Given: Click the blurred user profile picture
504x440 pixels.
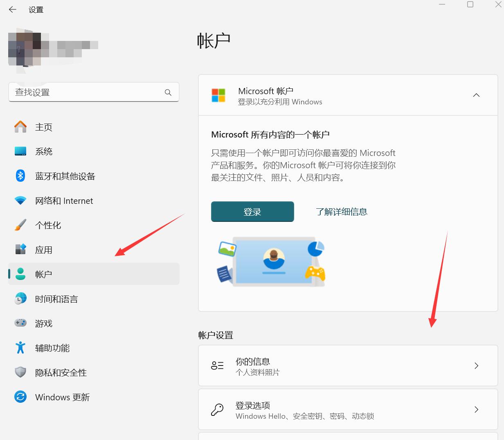Looking at the screenshot, I should (x=25, y=49).
